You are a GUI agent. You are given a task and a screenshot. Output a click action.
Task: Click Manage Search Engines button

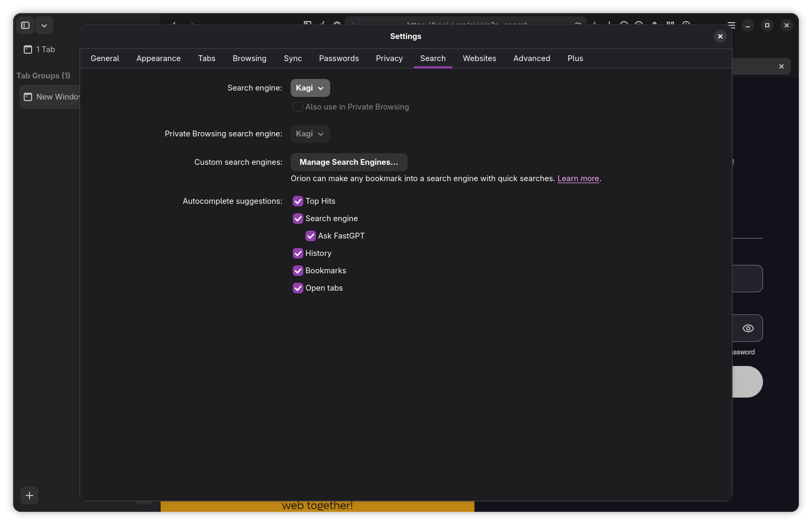point(349,162)
